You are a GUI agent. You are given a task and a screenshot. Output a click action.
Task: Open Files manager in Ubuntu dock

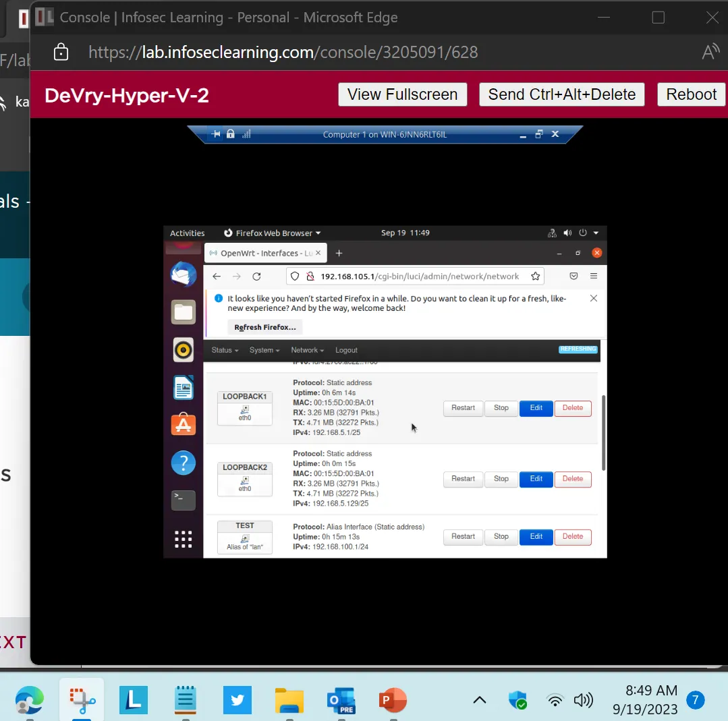[x=184, y=312]
